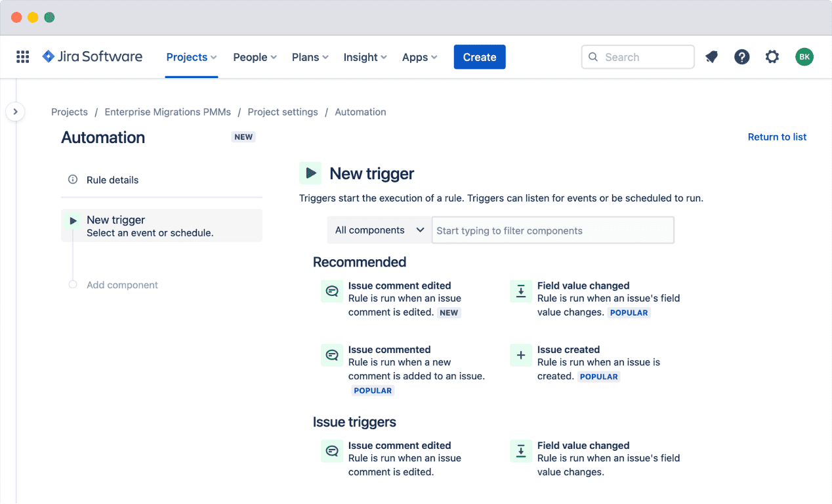Click the Rule details info icon
The image size is (832, 504).
(72, 179)
